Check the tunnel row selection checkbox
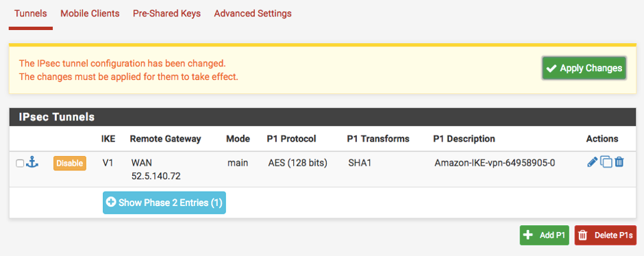The height and width of the screenshot is (256, 644). click(x=20, y=164)
